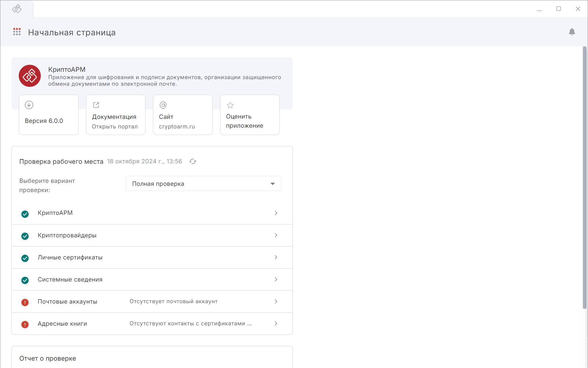Click the red КриптоАРМ logo
Viewport: 588px width, 368px height.
[x=30, y=76]
